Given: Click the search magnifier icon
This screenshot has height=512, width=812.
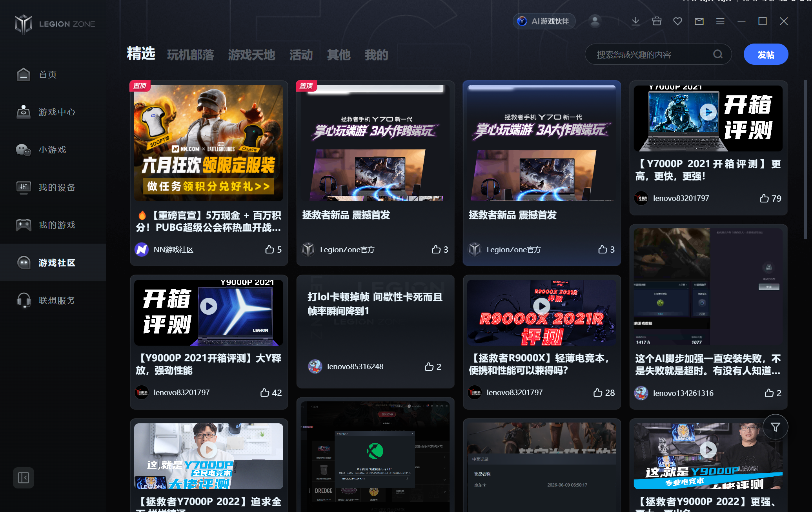Looking at the screenshot, I should (717, 54).
